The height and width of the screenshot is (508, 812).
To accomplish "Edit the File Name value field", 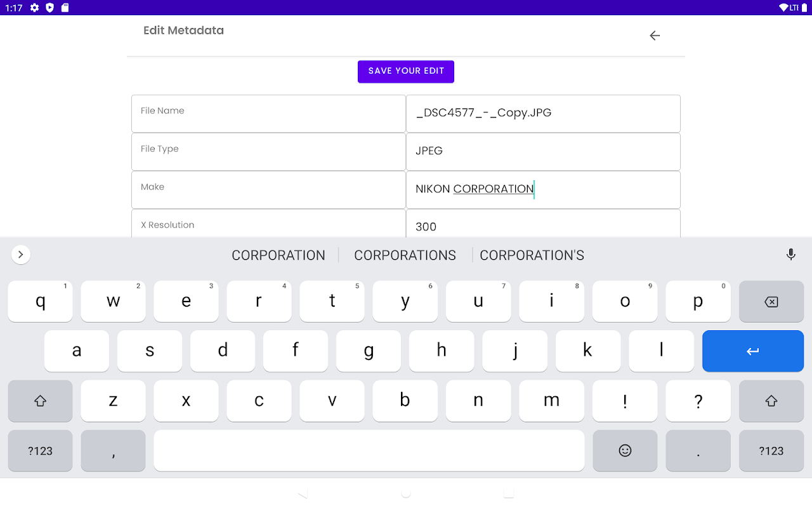I will (x=543, y=114).
